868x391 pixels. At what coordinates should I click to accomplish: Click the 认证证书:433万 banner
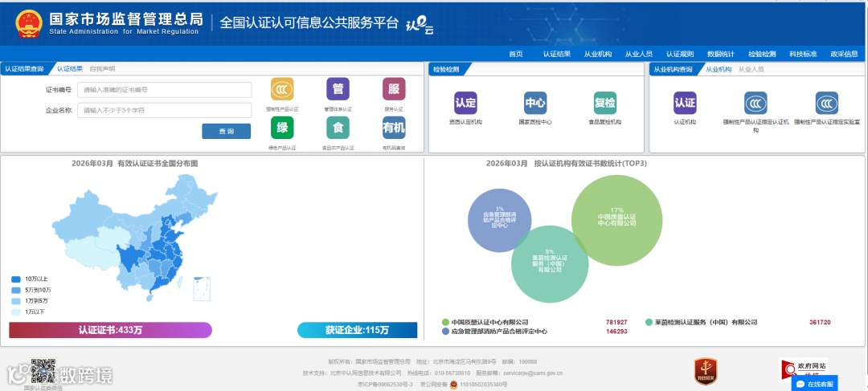110,330
